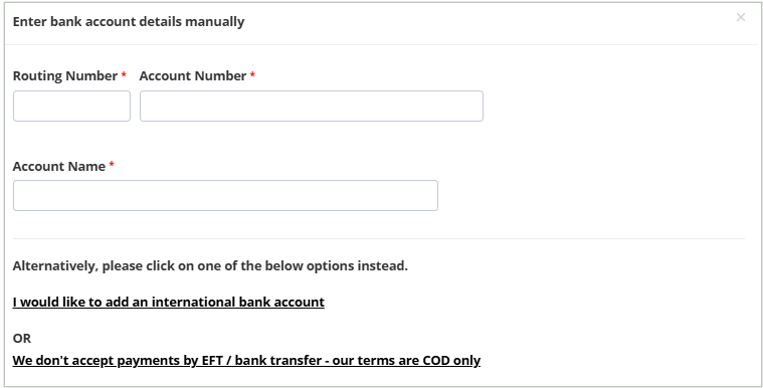Click the Account Name label
The height and width of the screenshot is (388, 763).
(x=59, y=166)
